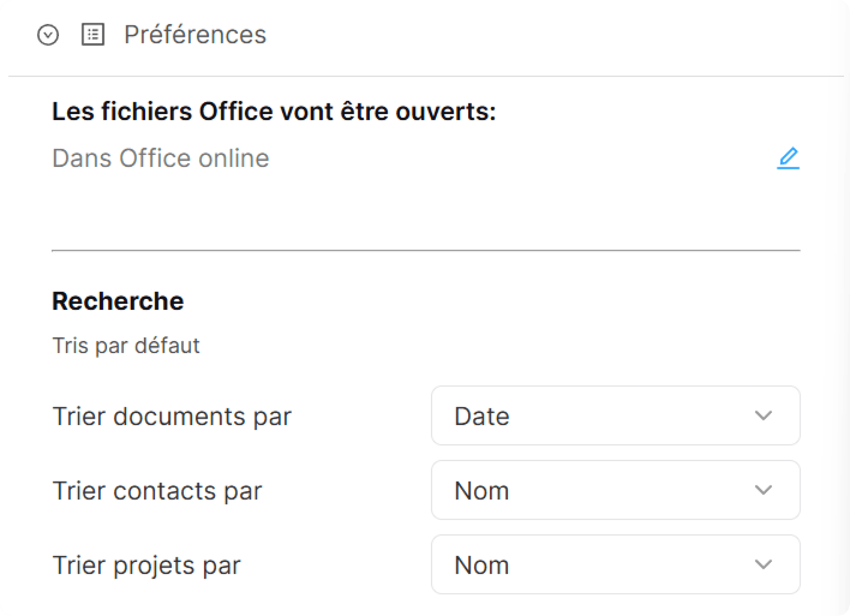The height and width of the screenshot is (616, 850).
Task: Click the pencil icon to edit Office opening mode
Action: tap(788, 158)
